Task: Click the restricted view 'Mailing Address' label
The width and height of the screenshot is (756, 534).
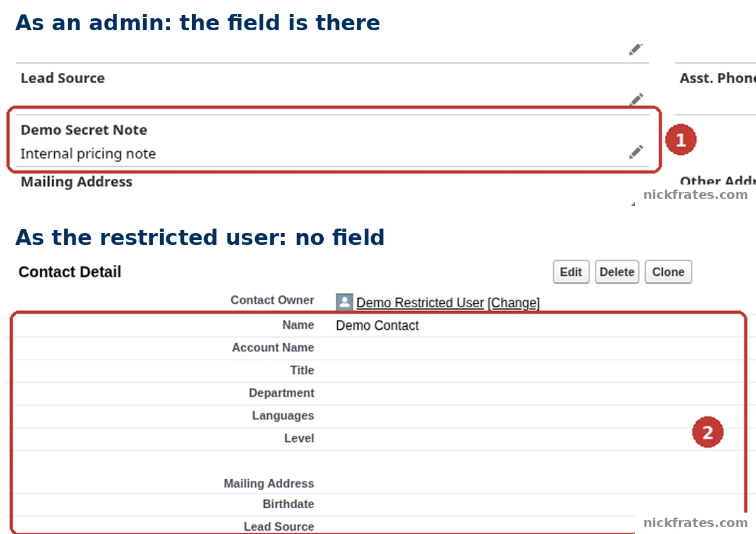Action: coord(269,484)
